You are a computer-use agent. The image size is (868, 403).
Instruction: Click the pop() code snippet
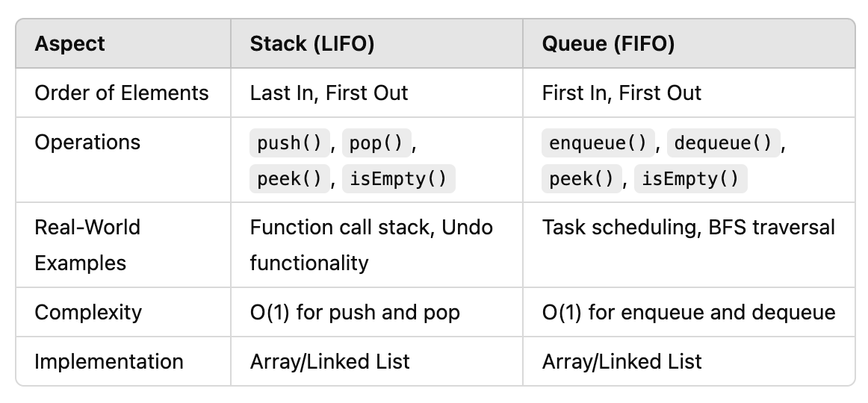point(376,143)
